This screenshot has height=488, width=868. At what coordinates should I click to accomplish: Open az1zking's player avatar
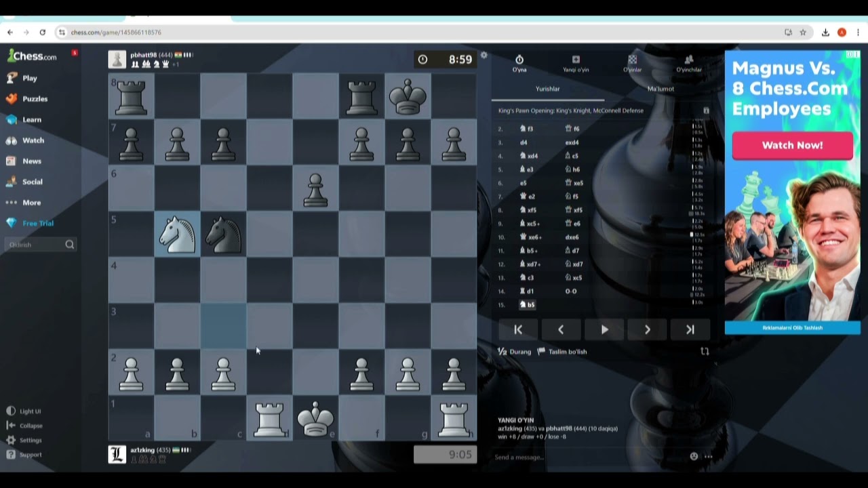[x=117, y=454]
